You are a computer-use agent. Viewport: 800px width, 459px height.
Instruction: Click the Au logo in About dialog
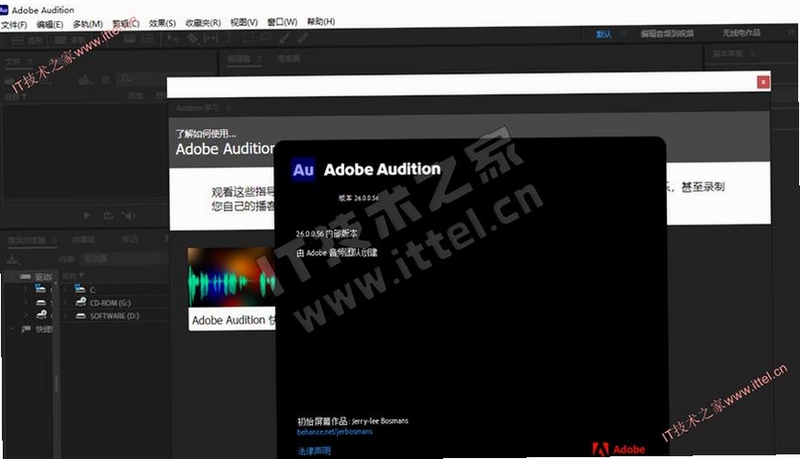click(303, 170)
